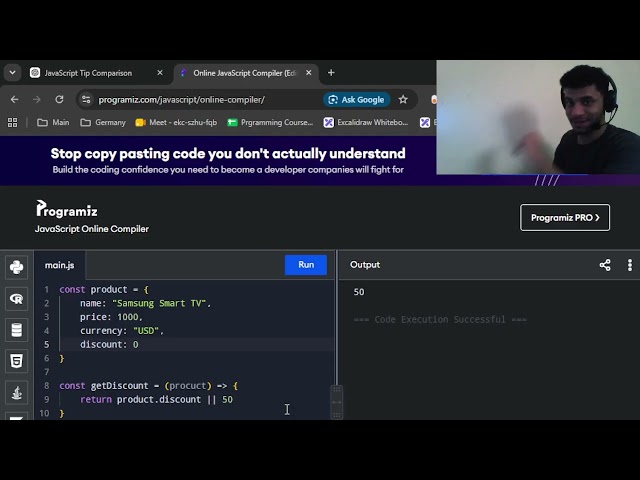Focus the programiz.com address bar
The height and width of the screenshot is (480, 640).
click(x=182, y=100)
